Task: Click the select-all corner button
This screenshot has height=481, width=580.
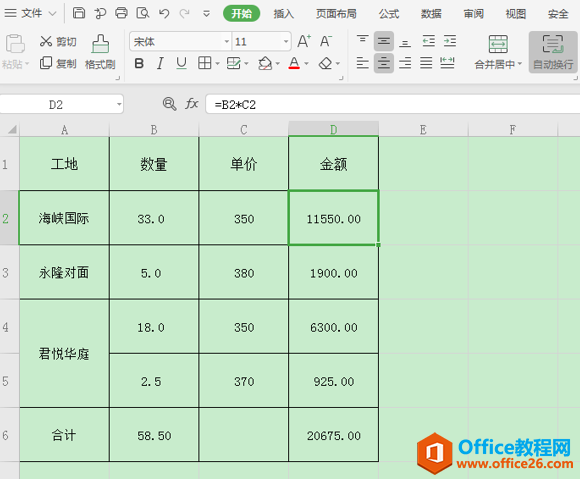Action: click(11, 130)
